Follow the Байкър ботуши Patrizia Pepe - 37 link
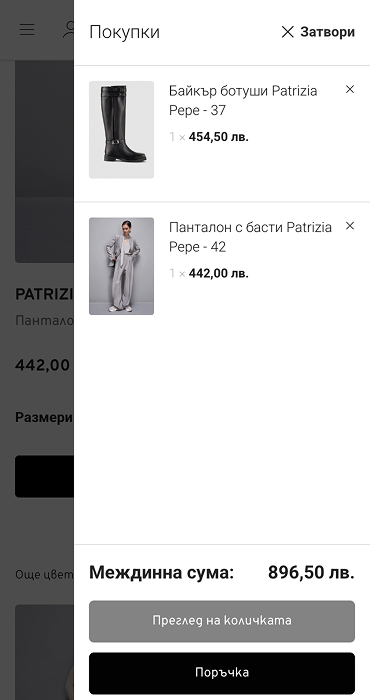Viewport: 370px width, 700px height. tap(243, 100)
